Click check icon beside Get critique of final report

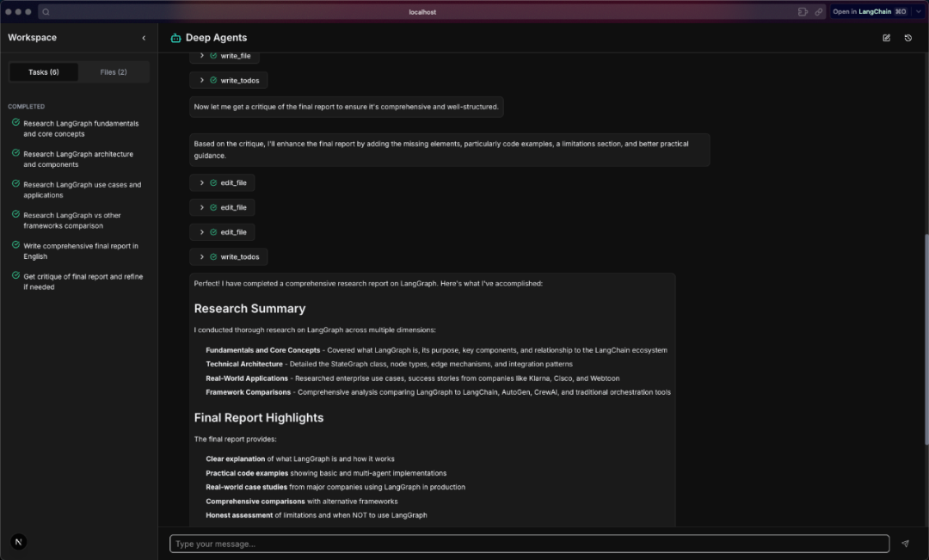coord(16,275)
